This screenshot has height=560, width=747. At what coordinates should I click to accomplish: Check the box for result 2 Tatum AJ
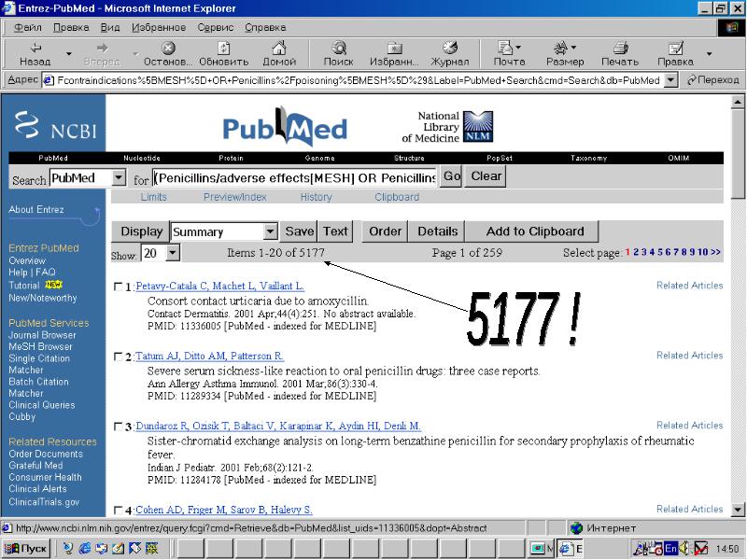tap(118, 357)
